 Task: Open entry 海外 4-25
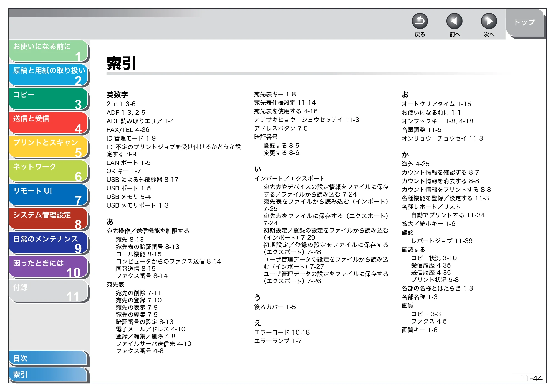point(416,164)
